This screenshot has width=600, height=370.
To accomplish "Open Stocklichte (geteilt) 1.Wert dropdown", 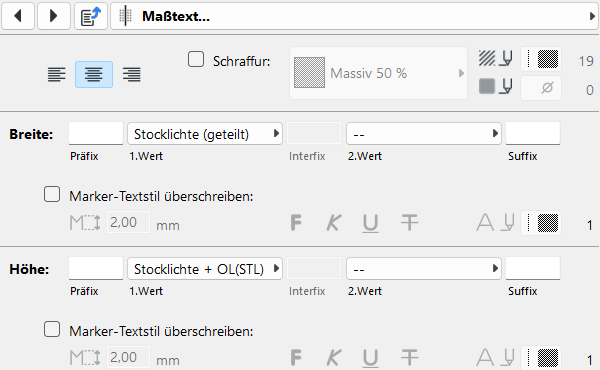I will click(205, 134).
